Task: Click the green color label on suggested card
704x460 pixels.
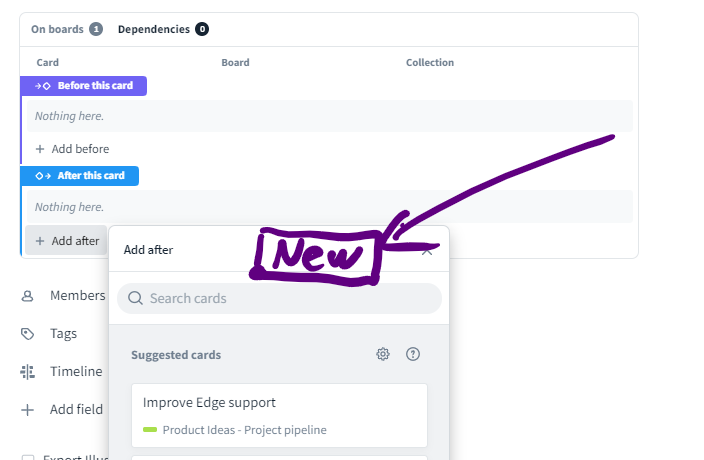Action: (x=150, y=430)
